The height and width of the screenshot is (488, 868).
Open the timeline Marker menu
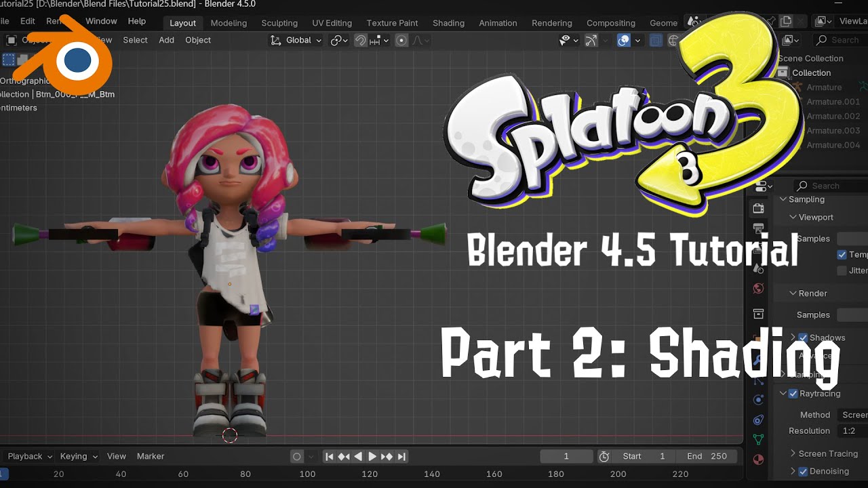(151, 456)
